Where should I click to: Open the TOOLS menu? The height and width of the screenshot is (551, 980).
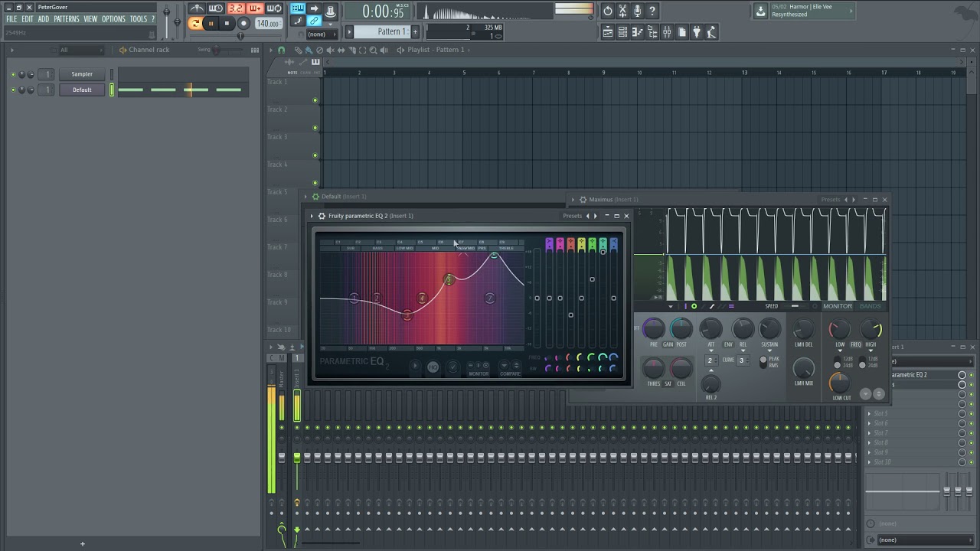[138, 19]
